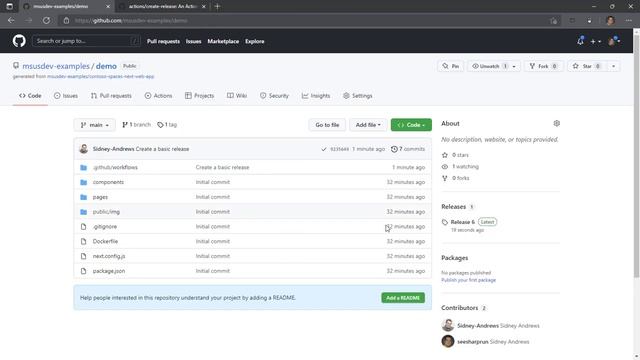Open seesharprun contributor profile
This screenshot has width=640, height=360.
(x=473, y=342)
